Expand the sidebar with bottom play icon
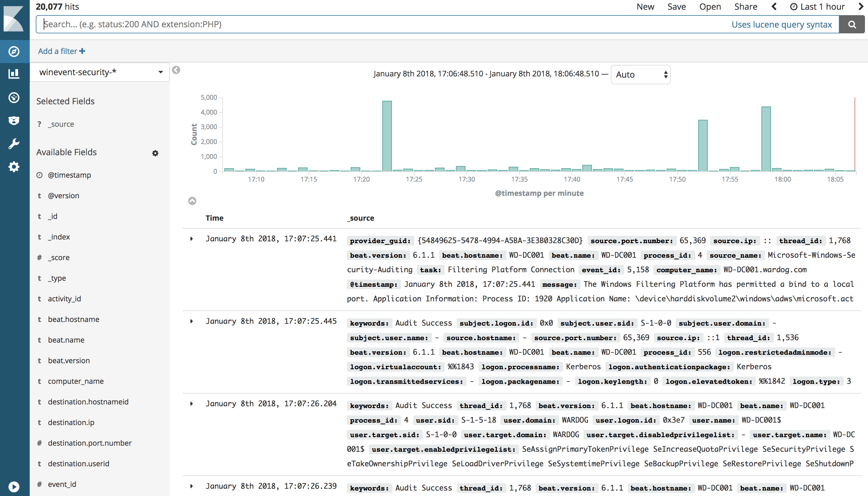868x496 pixels. [x=14, y=487]
